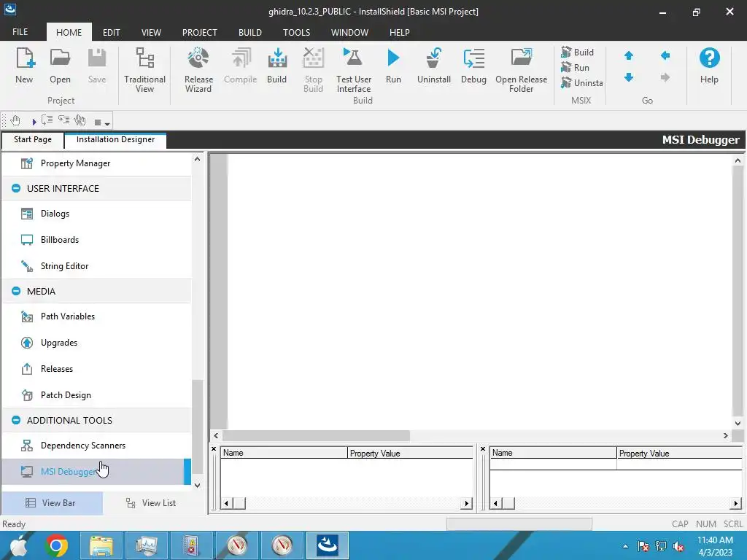Click the Build ribbon button

(276, 65)
